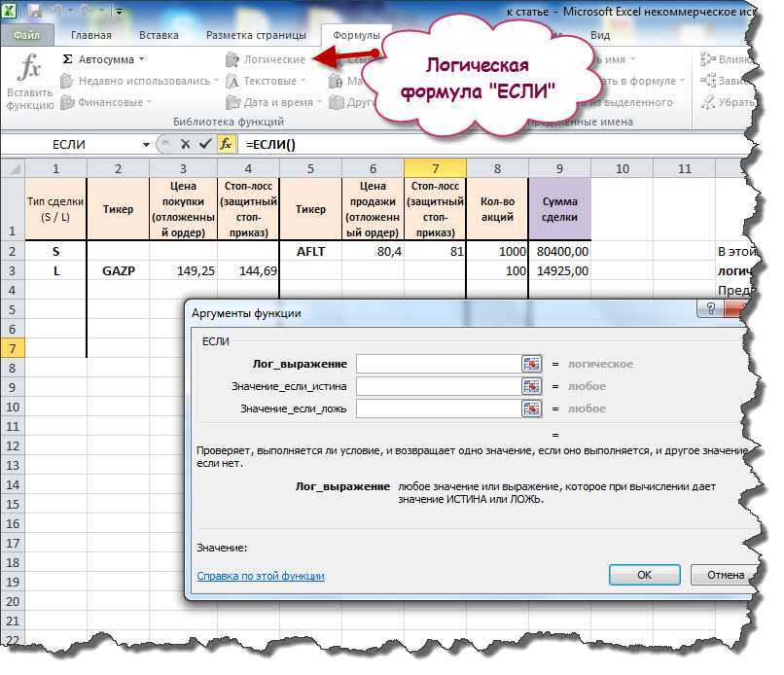Expand Финансовые dropdown arrow
Image resolution: width=784 pixels, height=675 pixels.
pos(149,102)
